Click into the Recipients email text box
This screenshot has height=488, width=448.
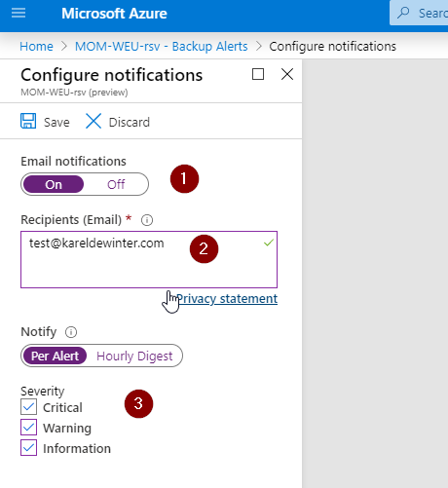point(149,259)
